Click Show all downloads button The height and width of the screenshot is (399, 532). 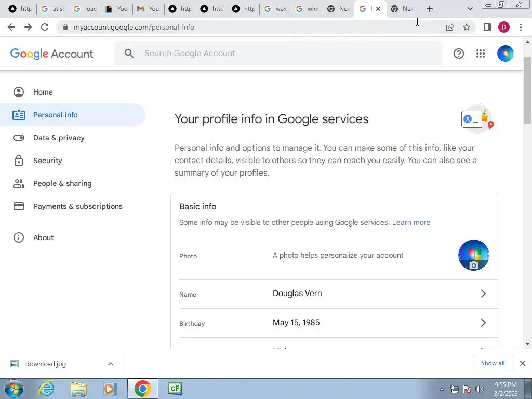point(493,363)
